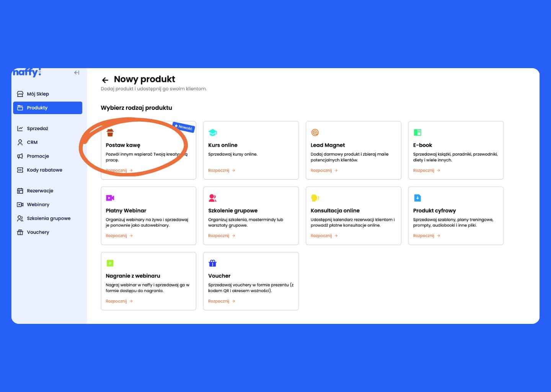The image size is (551, 392).
Task: Select the Płatny Webinar card title
Action: click(126, 211)
